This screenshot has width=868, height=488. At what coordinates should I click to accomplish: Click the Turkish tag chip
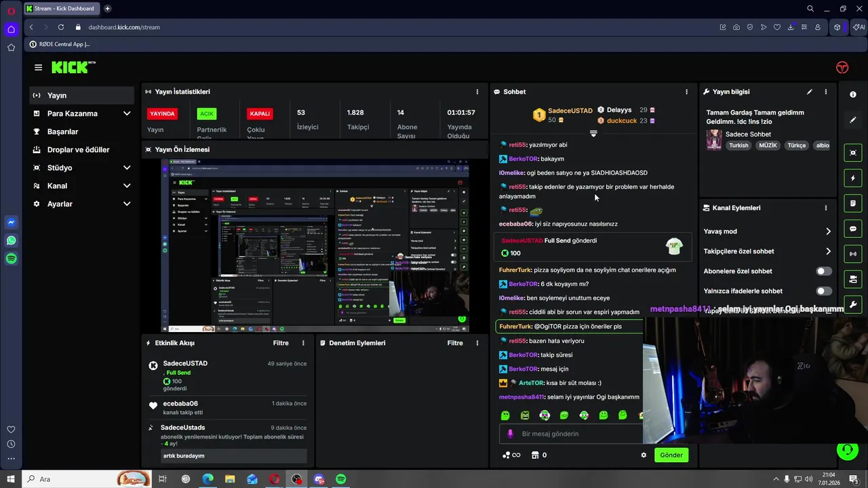pyautogui.click(x=738, y=145)
